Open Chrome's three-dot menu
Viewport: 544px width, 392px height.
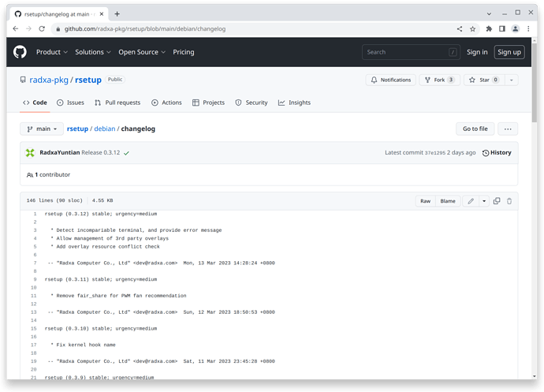click(528, 29)
